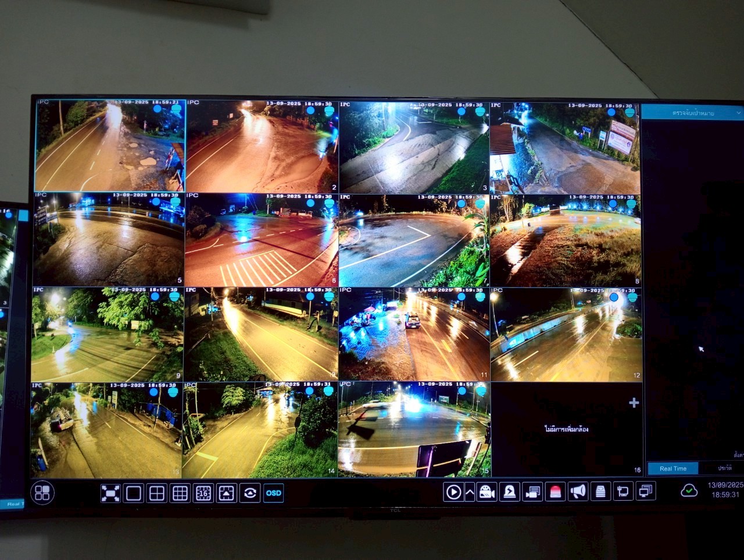
Task: Select nine-camera grid layout
Action: pos(180,493)
